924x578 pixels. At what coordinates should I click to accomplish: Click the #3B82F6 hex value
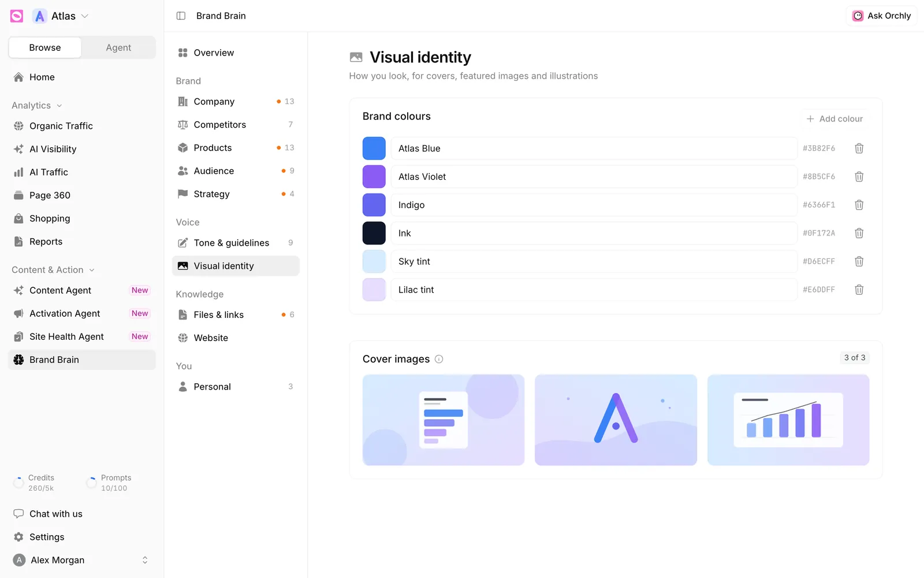point(819,149)
